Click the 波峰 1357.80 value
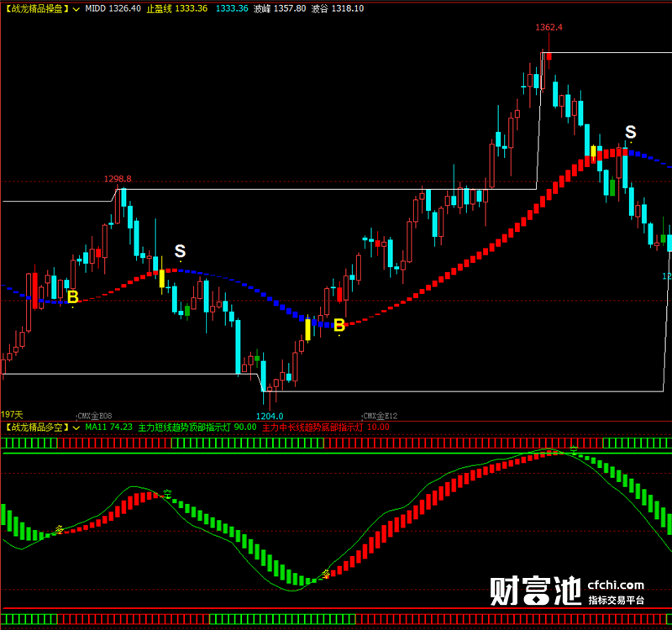Screen dimensions: 672x630 [x=280, y=8]
